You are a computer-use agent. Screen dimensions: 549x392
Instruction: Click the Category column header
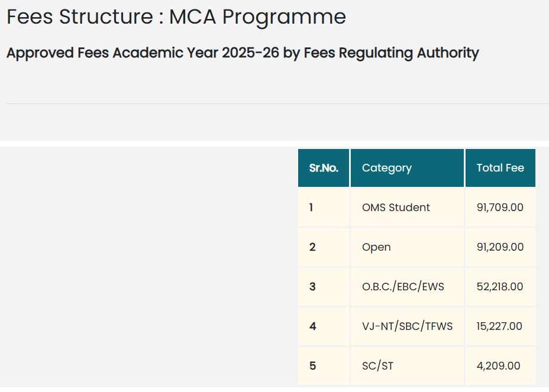pos(407,168)
